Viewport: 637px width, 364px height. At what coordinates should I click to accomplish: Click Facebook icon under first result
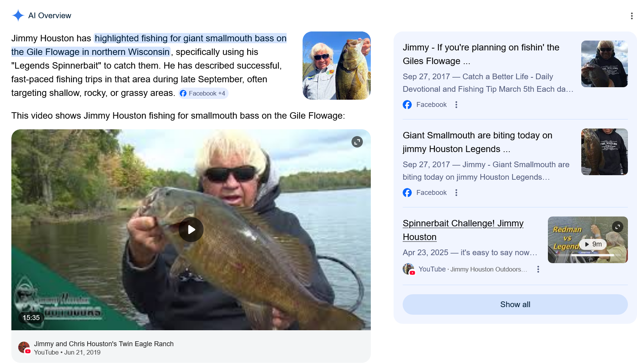(x=407, y=105)
